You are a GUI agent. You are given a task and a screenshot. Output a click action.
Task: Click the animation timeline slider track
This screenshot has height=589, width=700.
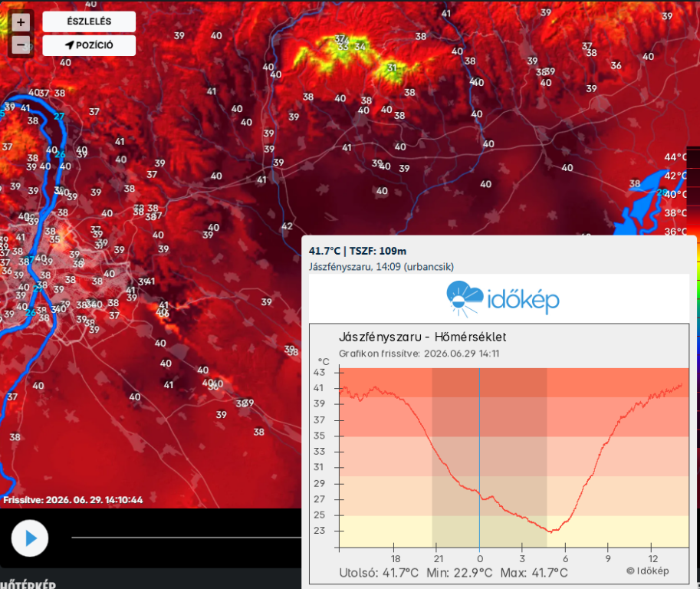186,537
